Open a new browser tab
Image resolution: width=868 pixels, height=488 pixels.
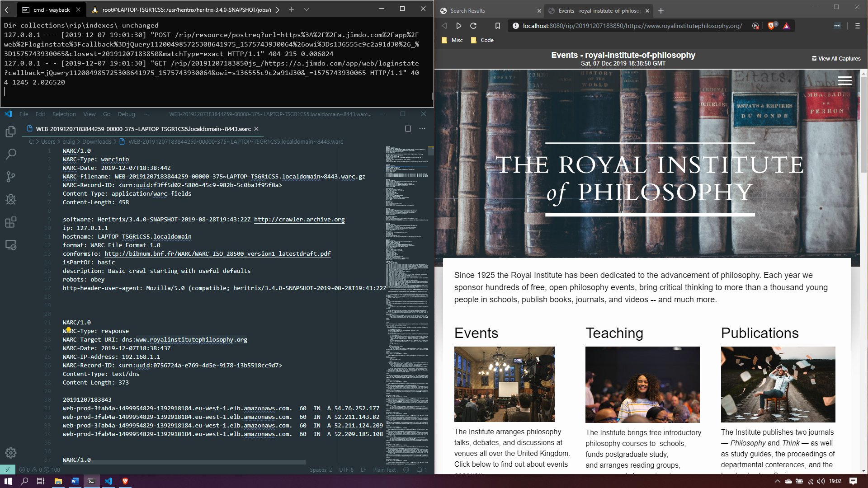[x=661, y=11]
